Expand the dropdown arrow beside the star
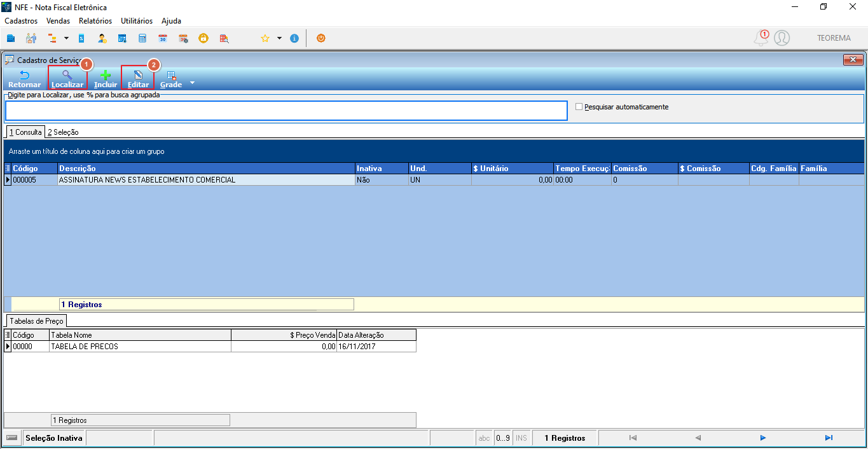The height and width of the screenshot is (449, 868). point(279,38)
